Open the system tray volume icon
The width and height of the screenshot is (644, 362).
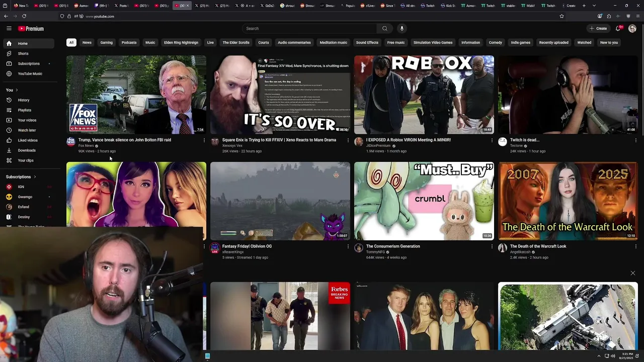(613, 356)
